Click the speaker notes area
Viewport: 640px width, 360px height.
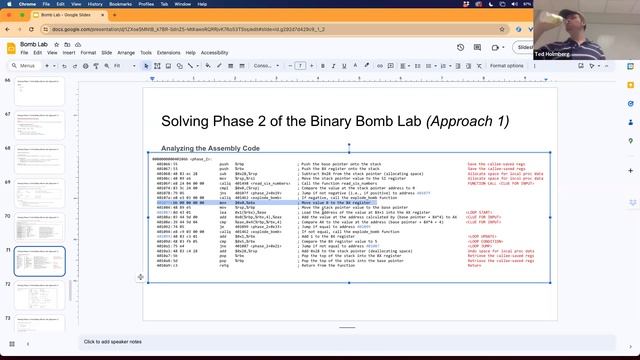click(x=347, y=342)
